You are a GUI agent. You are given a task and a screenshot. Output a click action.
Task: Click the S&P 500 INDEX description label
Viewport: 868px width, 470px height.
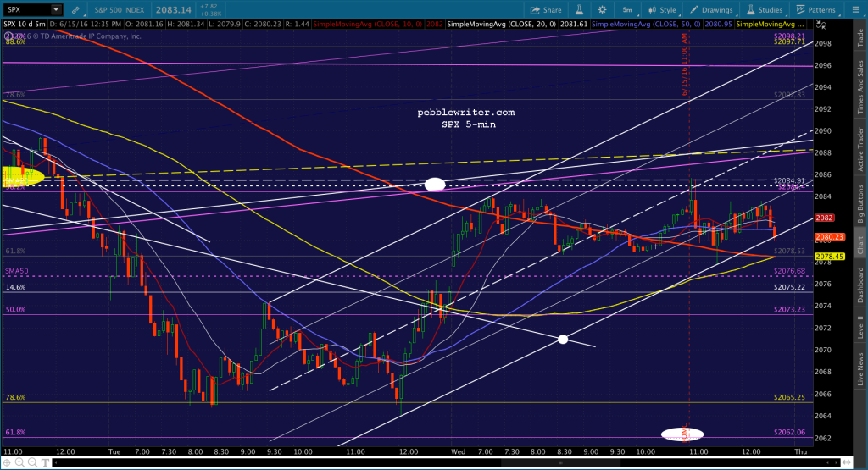tap(119, 10)
